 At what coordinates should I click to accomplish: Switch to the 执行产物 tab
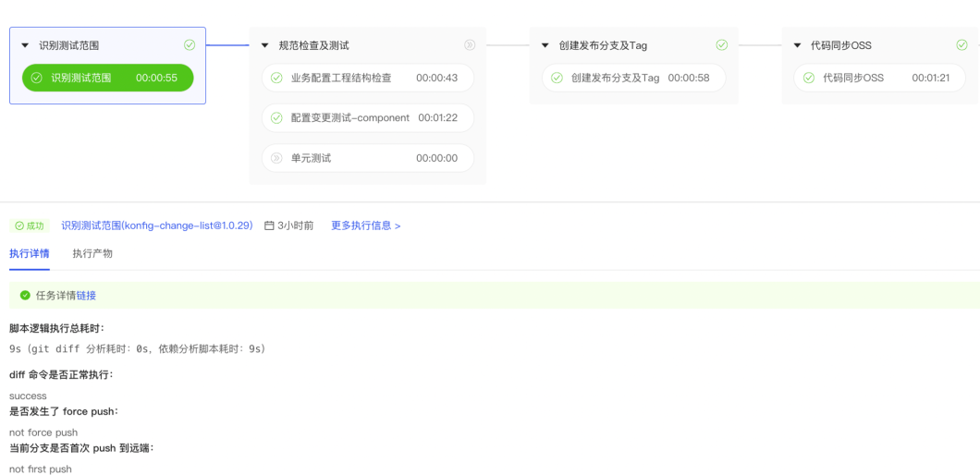click(92, 254)
